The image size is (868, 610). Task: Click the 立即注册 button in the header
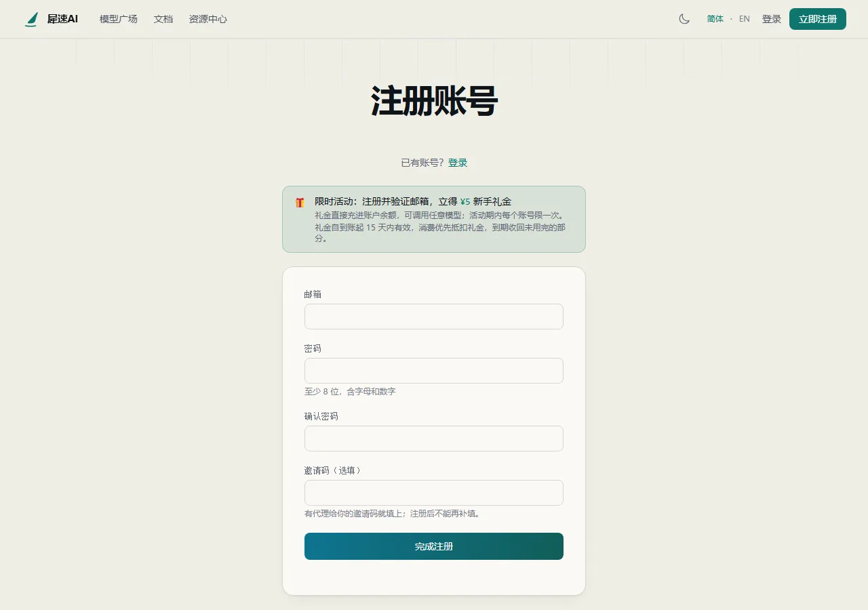[x=818, y=19]
